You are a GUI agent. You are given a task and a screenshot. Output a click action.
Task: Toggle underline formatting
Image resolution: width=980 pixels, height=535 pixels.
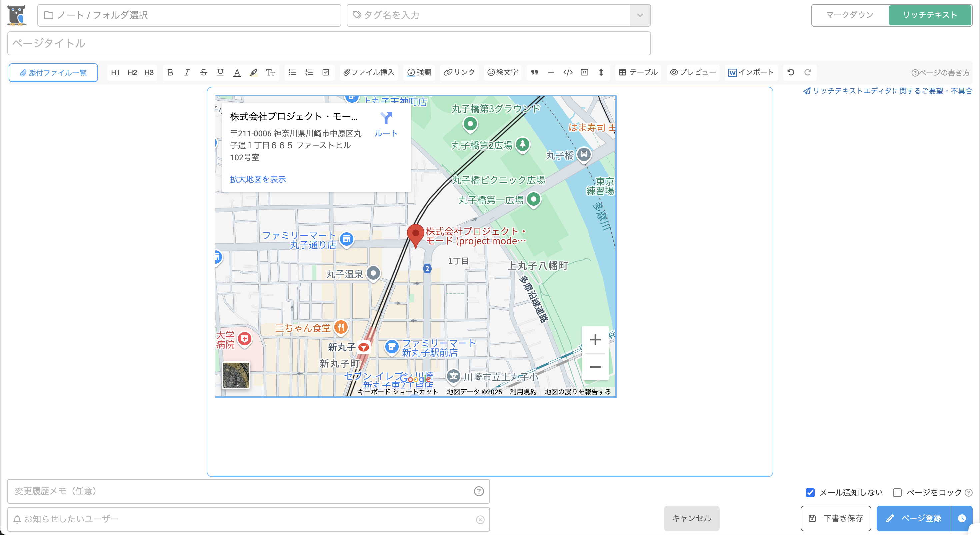220,72
